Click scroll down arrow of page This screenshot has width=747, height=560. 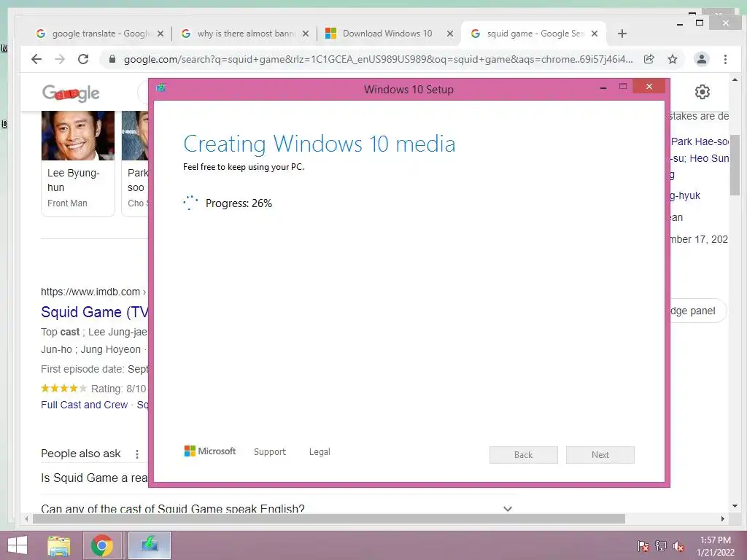735,506
